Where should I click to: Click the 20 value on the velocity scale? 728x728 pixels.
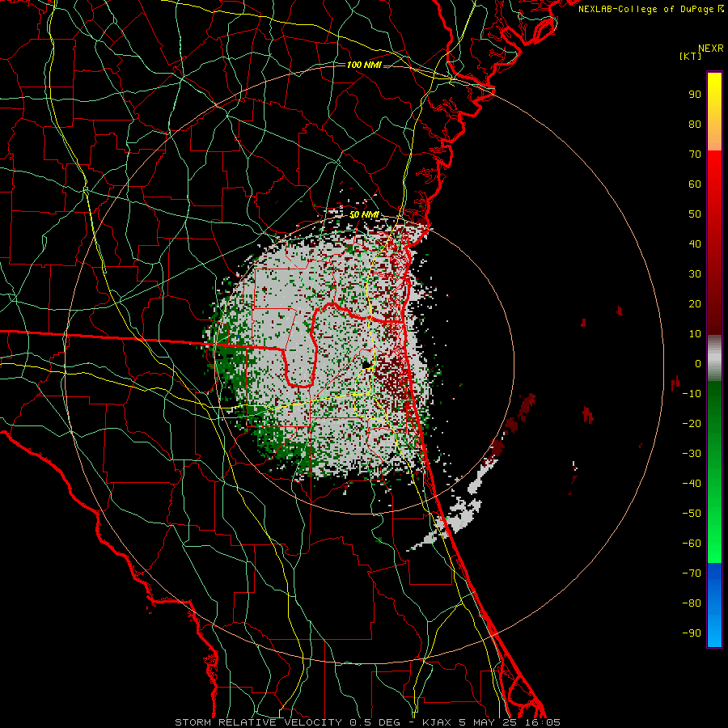coord(695,303)
